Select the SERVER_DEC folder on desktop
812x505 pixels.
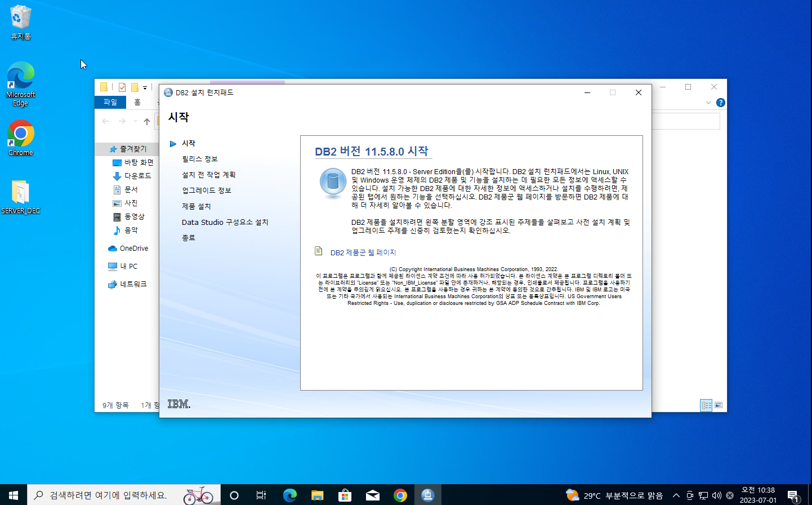[21, 197]
